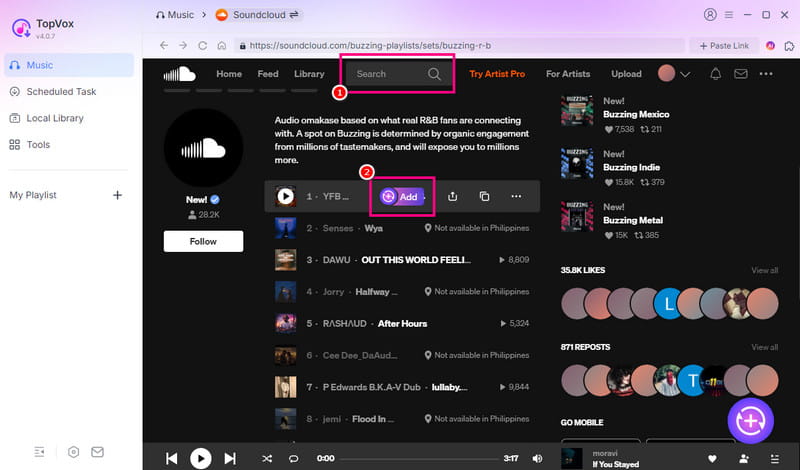The width and height of the screenshot is (800, 470).
Task: Open the mail feedback icon in sidebar
Action: coord(97,452)
